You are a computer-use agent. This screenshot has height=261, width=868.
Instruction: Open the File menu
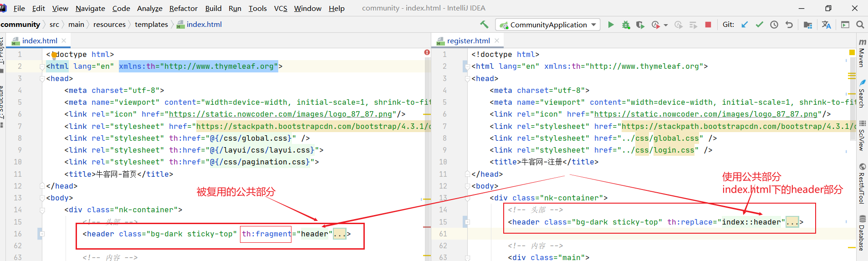pyautogui.click(x=19, y=8)
